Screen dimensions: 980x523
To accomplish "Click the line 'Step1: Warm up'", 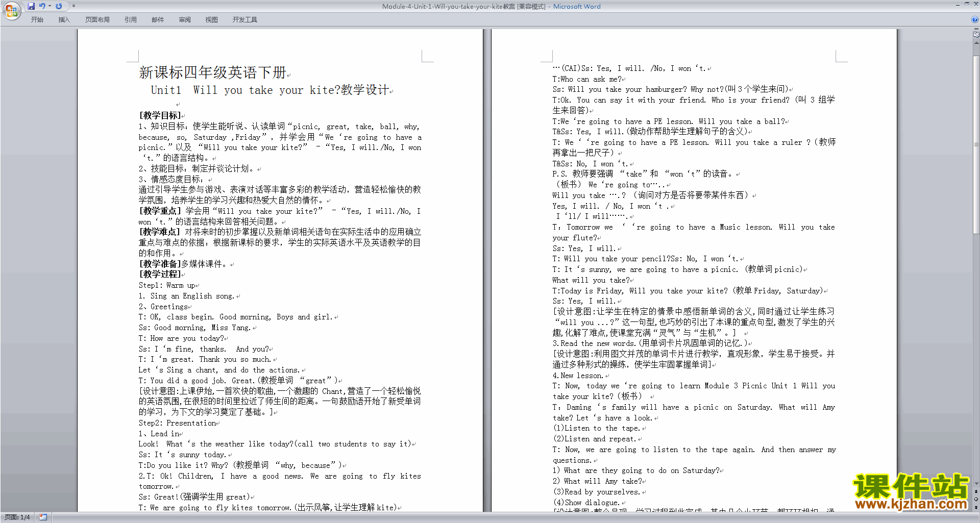I will [167, 285].
